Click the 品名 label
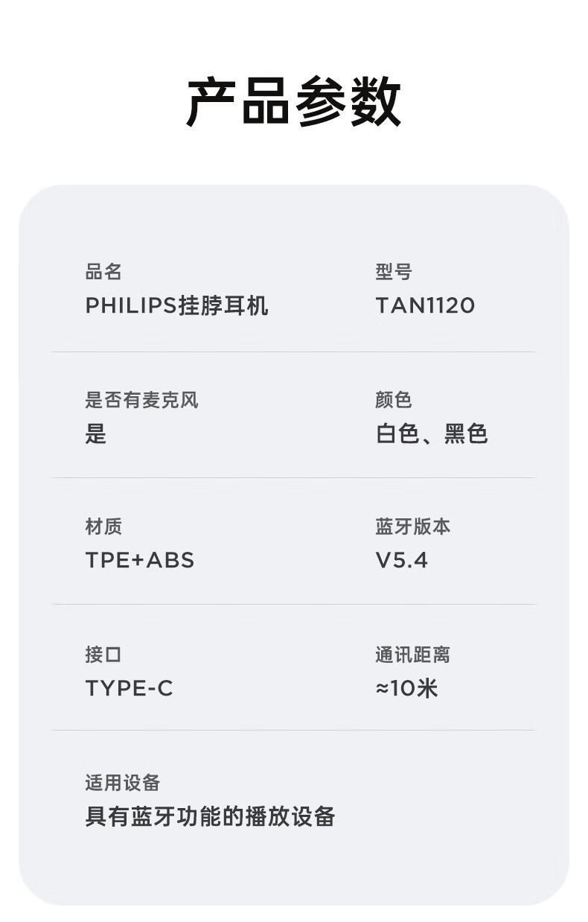The image size is (588, 922). 103,272
